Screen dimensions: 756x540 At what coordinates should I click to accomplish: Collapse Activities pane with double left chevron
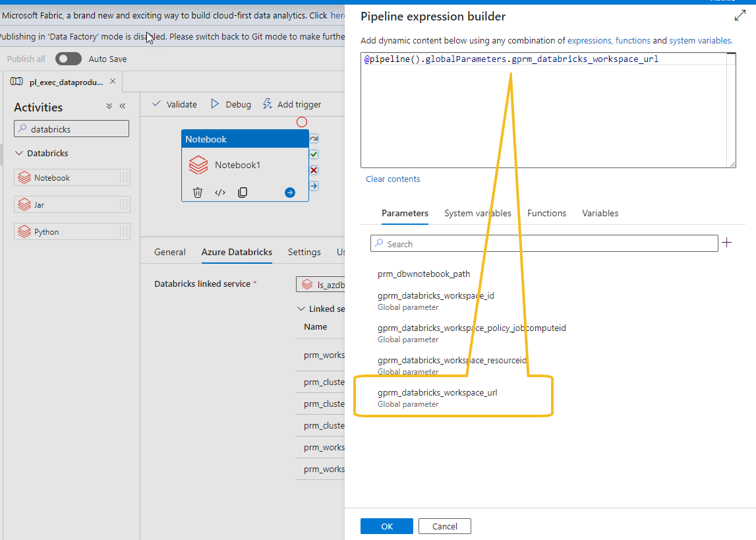[x=123, y=106]
